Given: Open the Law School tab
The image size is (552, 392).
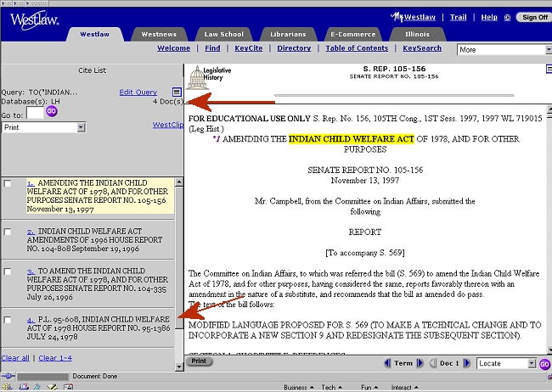Looking at the screenshot, I should tap(224, 34).
